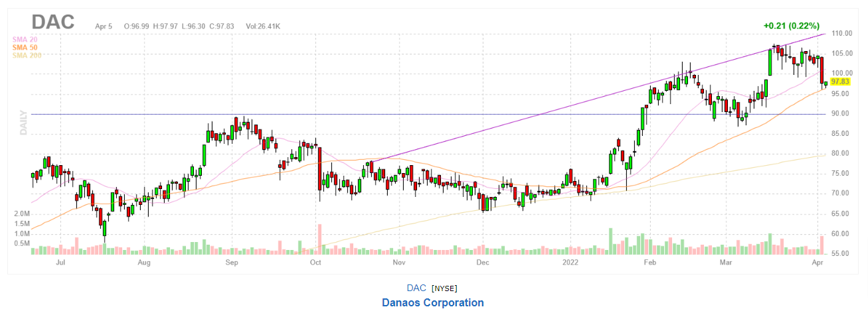Image resolution: width=868 pixels, height=309 pixels.
Task: Click the Mar marker on time axis
Action: click(x=726, y=263)
